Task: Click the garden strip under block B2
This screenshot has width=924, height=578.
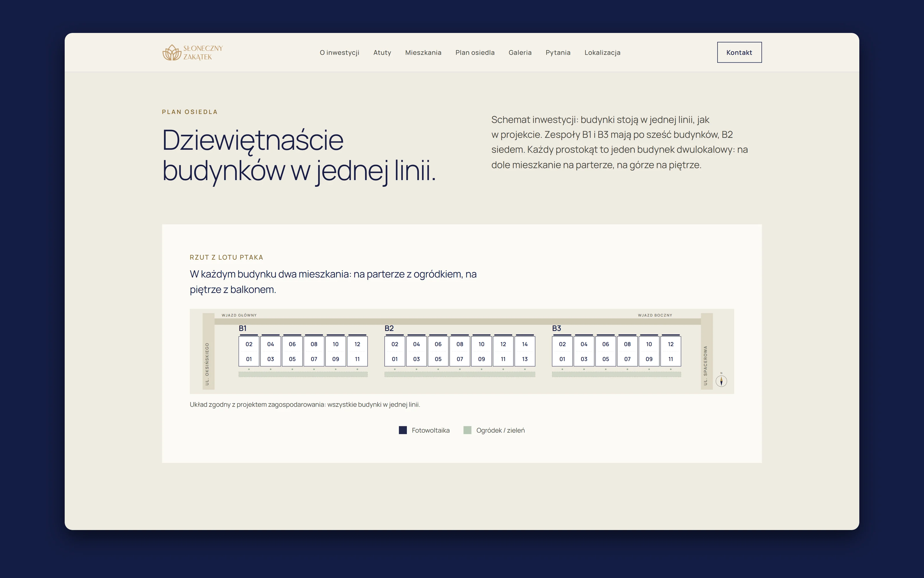Action: point(460,374)
